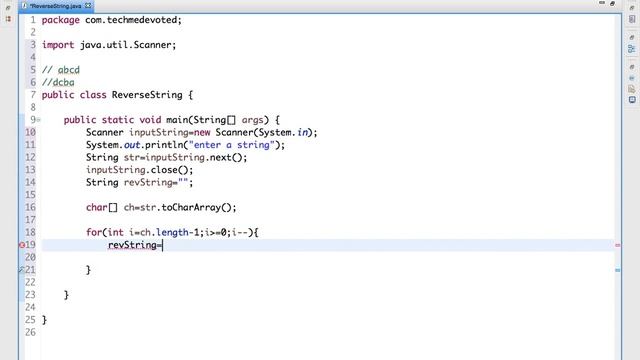Image resolution: width=640 pixels, height=360 pixels.
Task: Click the String revString="" line
Action: point(140,182)
